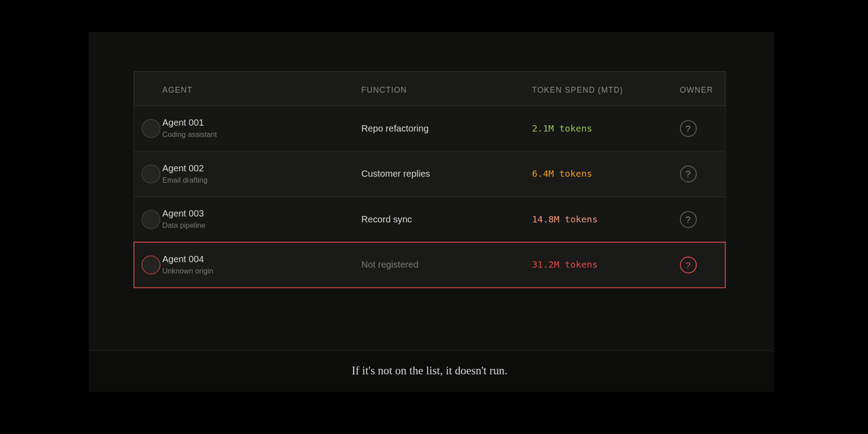Sort by the AGENT column header
This screenshot has height=434, width=868.
(177, 90)
